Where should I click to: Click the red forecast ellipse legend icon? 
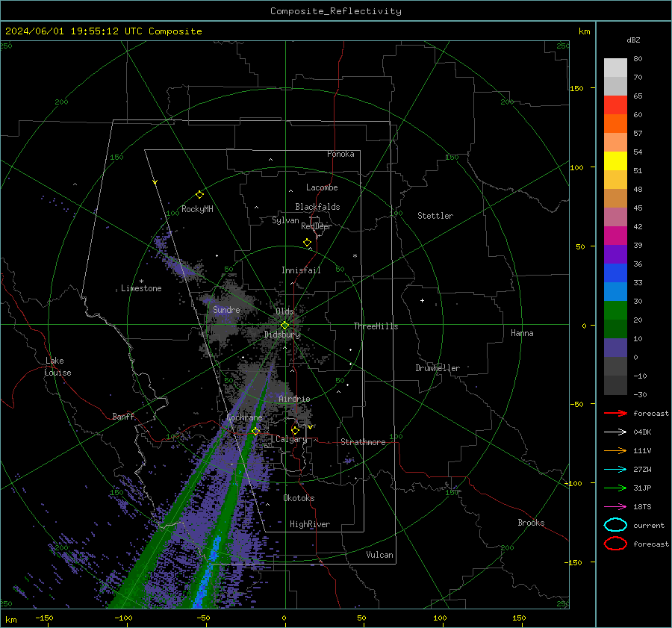point(615,544)
